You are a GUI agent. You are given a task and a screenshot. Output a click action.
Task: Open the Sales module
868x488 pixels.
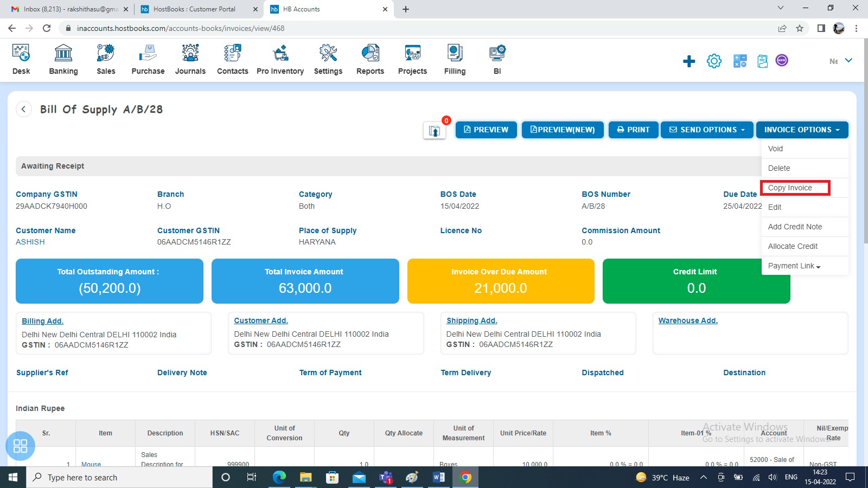coord(106,60)
